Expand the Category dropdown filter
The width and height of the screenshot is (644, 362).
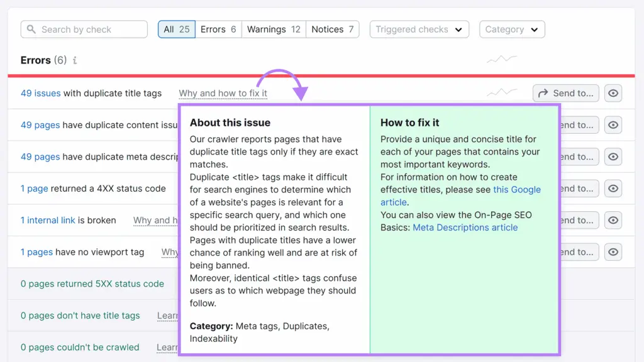tap(511, 30)
